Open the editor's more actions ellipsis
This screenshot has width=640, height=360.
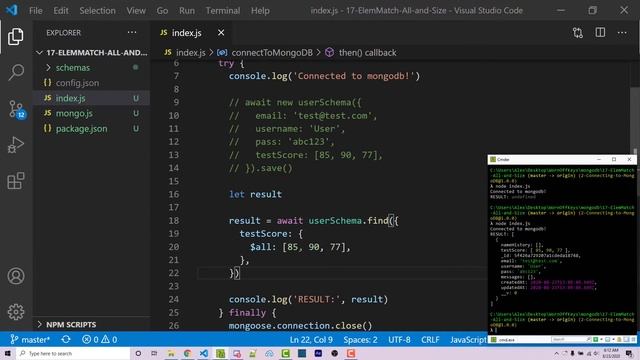pyautogui.click(x=622, y=33)
